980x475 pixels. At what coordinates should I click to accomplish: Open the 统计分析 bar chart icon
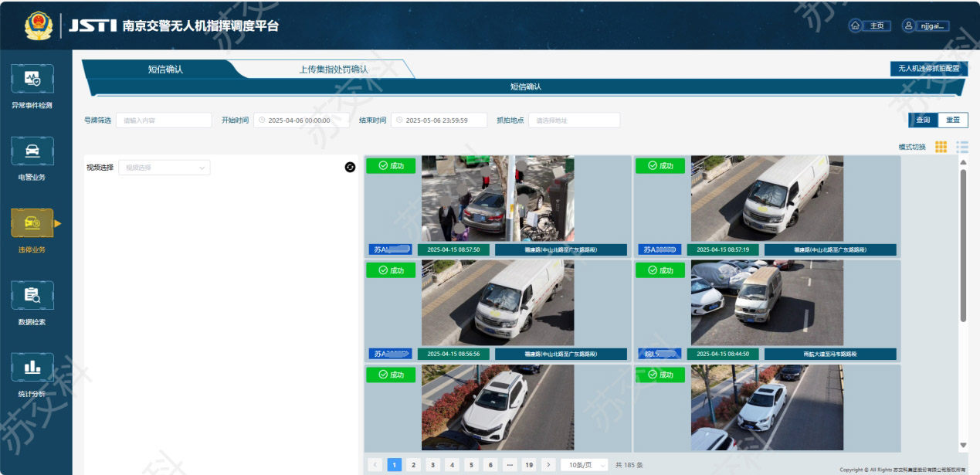click(x=32, y=368)
